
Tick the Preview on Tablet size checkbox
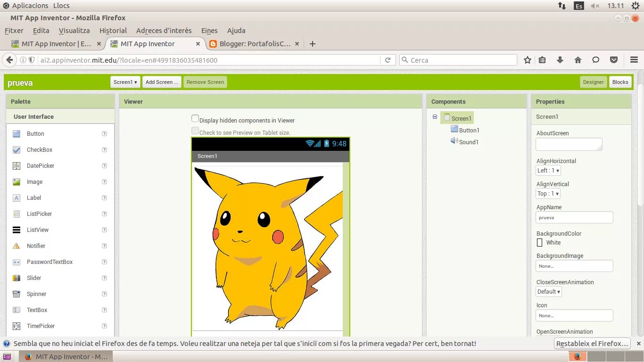195,131
